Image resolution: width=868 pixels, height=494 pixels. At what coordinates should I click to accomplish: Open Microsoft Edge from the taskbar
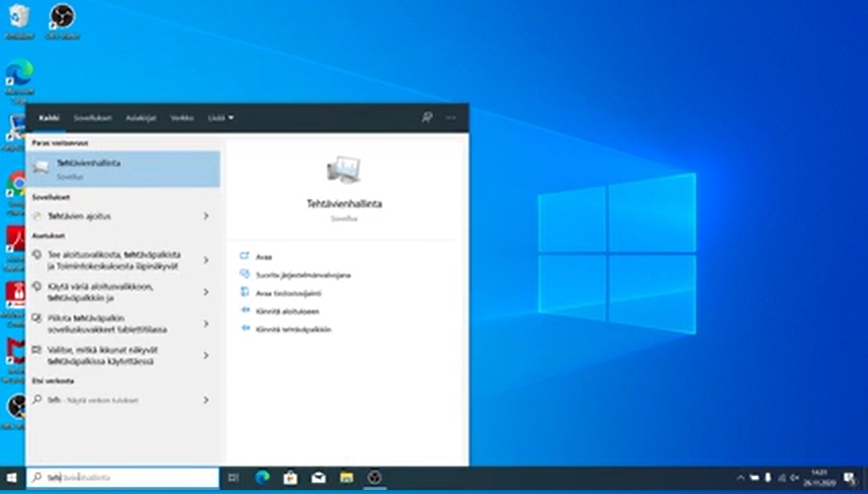pyautogui.click(x=262, y=478)
